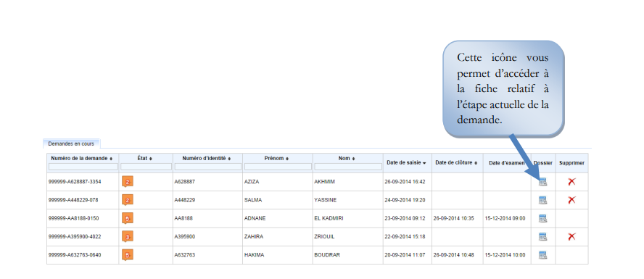644x279 pixels.
Task: Focus filter field under Prénom
Action: click(278, 167)
